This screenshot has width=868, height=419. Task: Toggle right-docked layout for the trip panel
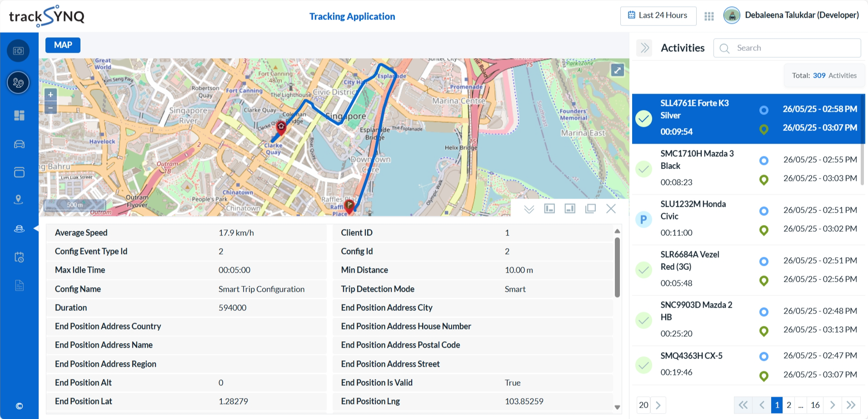click(x=569, y=208)
